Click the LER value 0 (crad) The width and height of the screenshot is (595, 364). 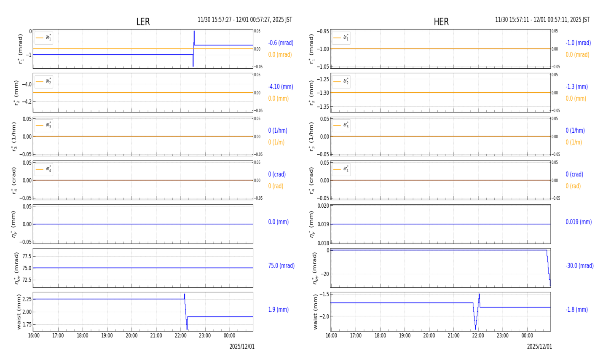coord(277,174)
